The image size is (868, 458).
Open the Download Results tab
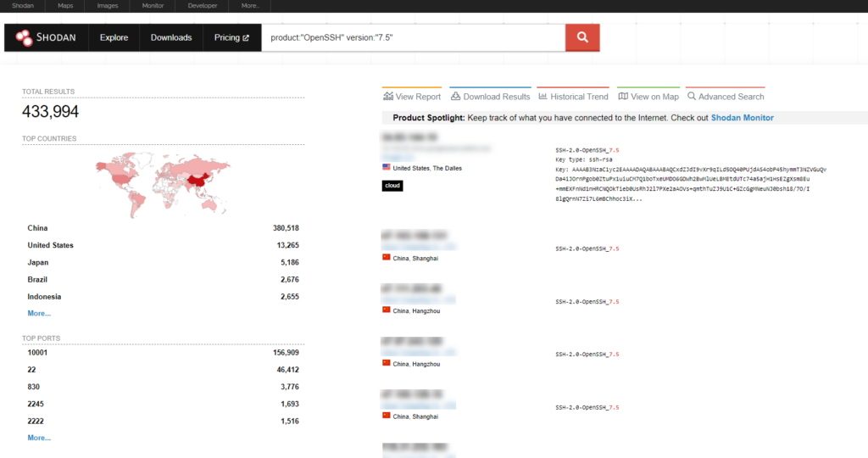pyautogui.click(x=490, y=97)
